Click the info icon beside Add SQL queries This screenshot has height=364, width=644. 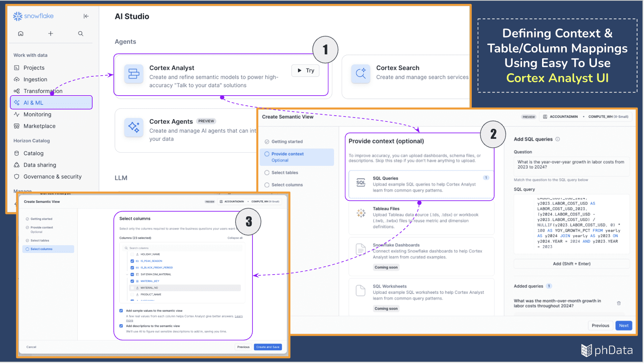click(x=558, y=139)
